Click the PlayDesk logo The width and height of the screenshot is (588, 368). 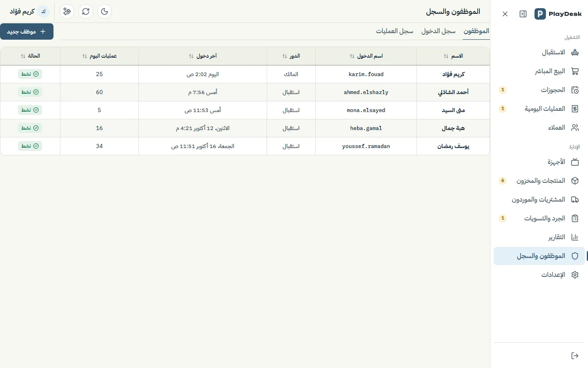click(558, 14)
